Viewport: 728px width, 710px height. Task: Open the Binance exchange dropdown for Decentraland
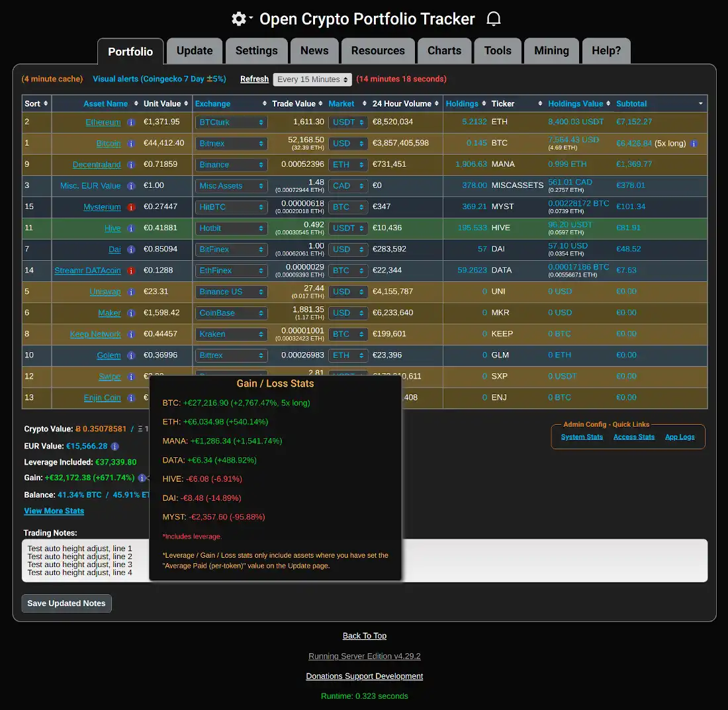tap(231, 165)
